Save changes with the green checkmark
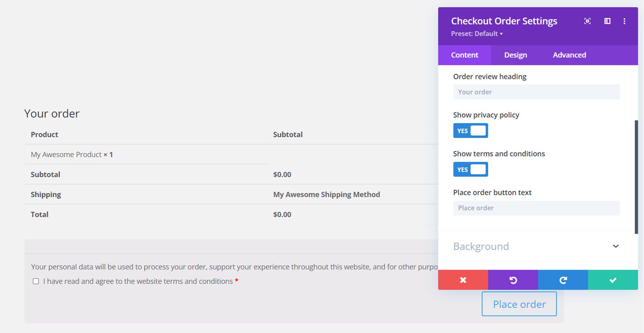The image size is (644, 333). tap(613, 280)
